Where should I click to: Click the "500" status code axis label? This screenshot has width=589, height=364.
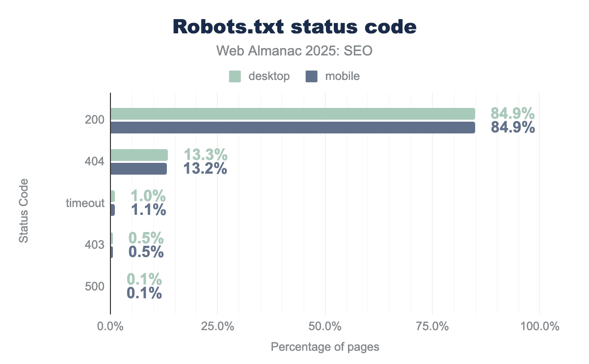95,286
